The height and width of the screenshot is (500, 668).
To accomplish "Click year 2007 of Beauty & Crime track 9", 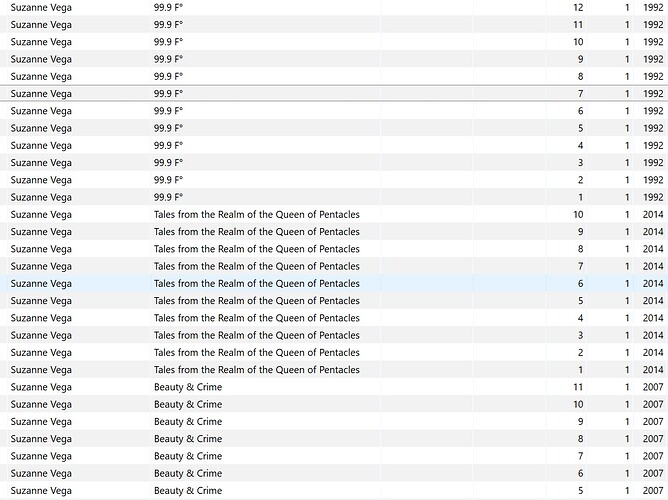I will point(653,422).
